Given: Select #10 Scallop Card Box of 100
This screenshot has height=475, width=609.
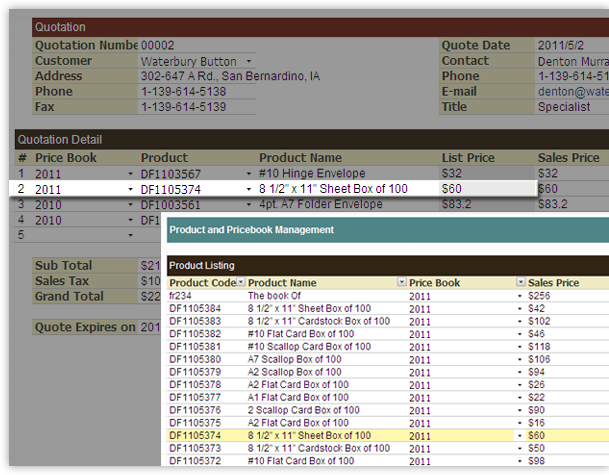Looking at the screenshot, I should tap(310, 347).
